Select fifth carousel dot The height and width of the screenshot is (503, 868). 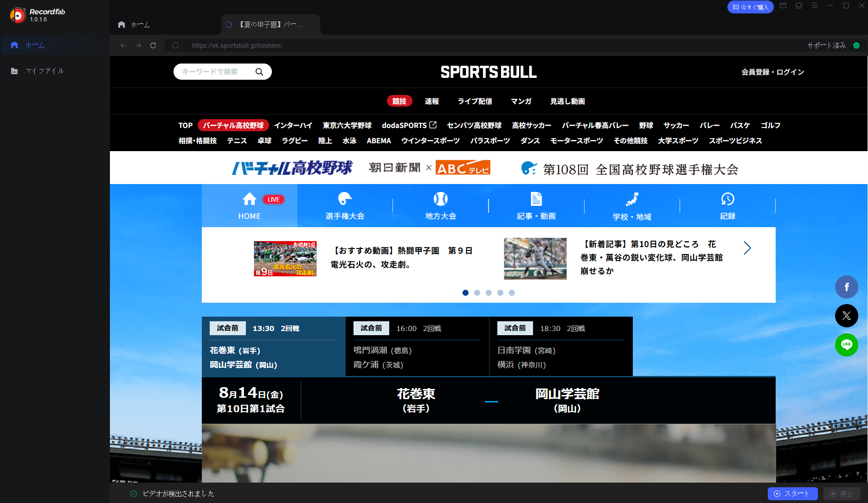[512, 293]
